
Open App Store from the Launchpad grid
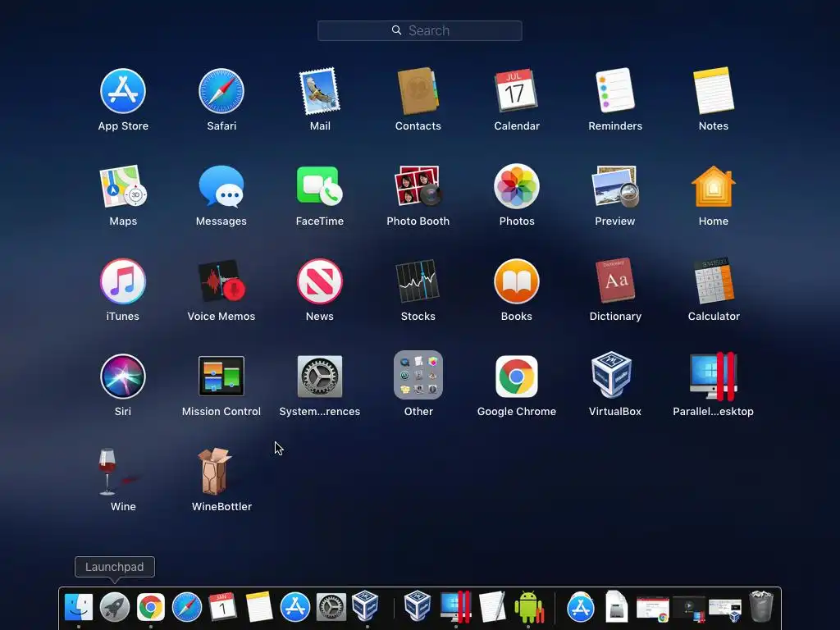coord(123,91)
